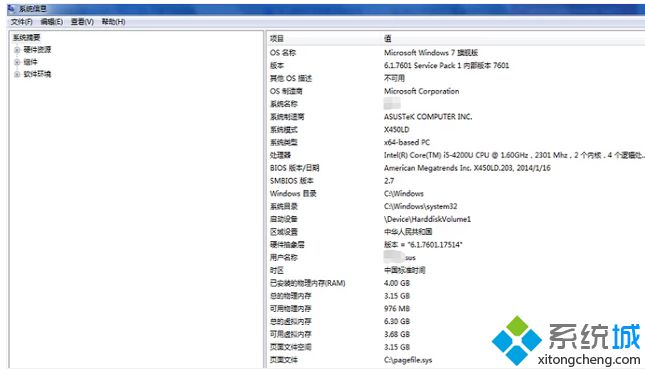Select the 用户名称 row label
This screenshot has width=645, height=370.
coord(283,258)
